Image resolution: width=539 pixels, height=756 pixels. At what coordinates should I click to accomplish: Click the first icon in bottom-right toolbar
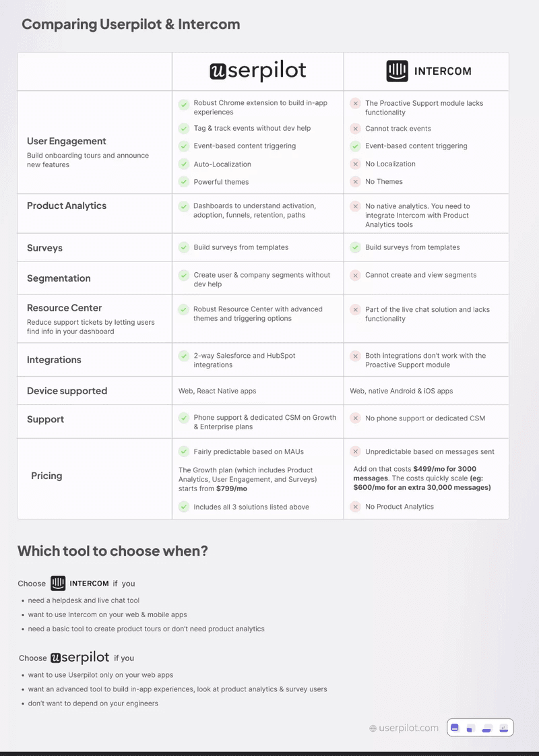pyautogui.click(x=455, y=728)
